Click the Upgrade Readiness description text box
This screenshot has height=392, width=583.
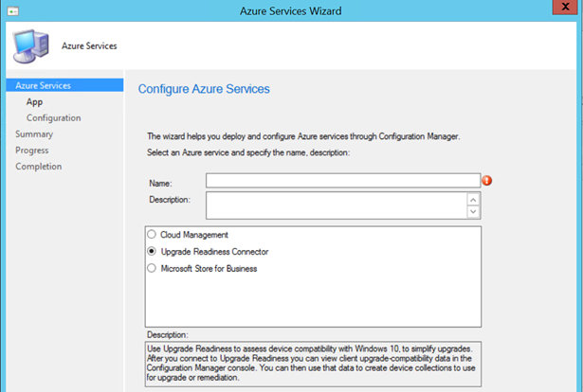click(313, 364)
